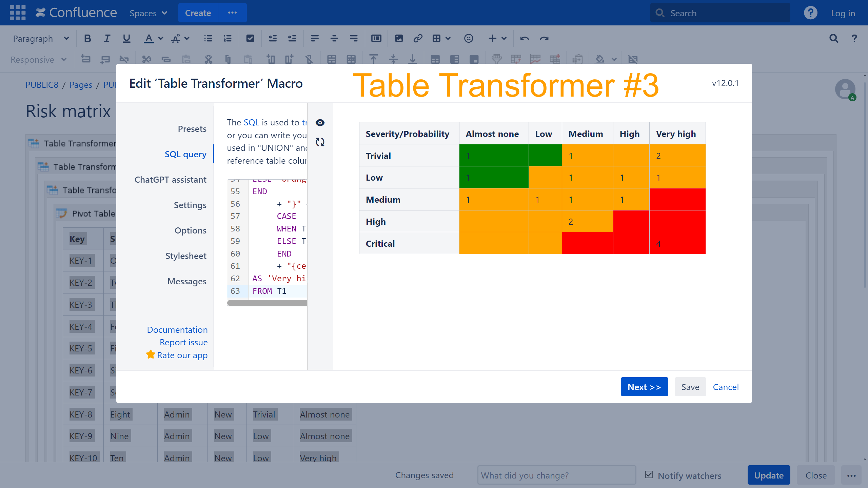Open the Documentation link
Image resolution: width=868 pixels, height=488 pixels.
(x=177, y=330)
